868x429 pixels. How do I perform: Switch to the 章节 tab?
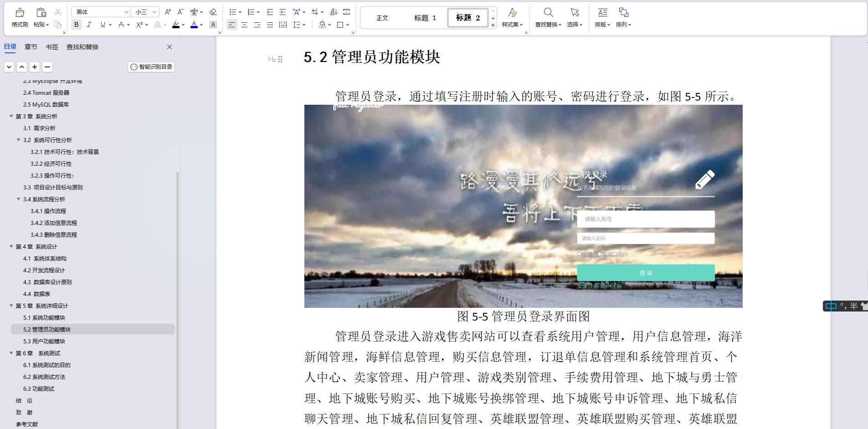31,47
